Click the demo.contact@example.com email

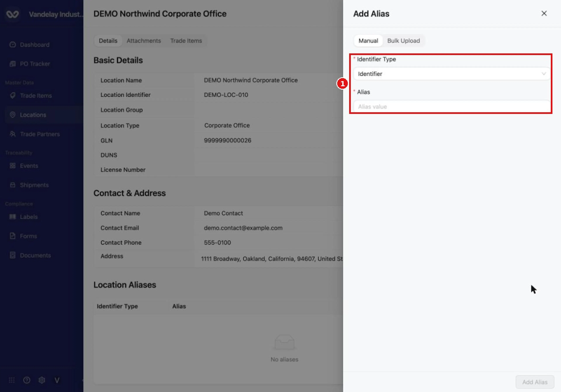243,228
